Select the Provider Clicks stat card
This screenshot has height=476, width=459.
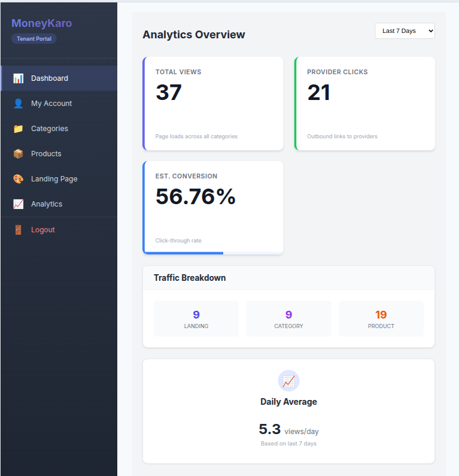click(x=364, y=104)
